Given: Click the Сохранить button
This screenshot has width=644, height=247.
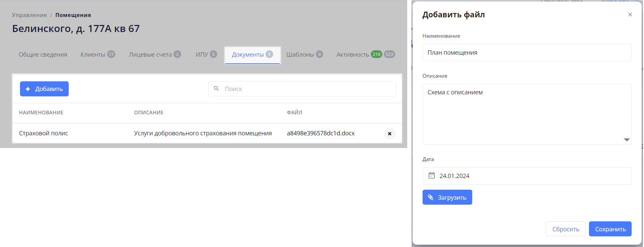Looking at the screenshot, I should pos(610,229).
